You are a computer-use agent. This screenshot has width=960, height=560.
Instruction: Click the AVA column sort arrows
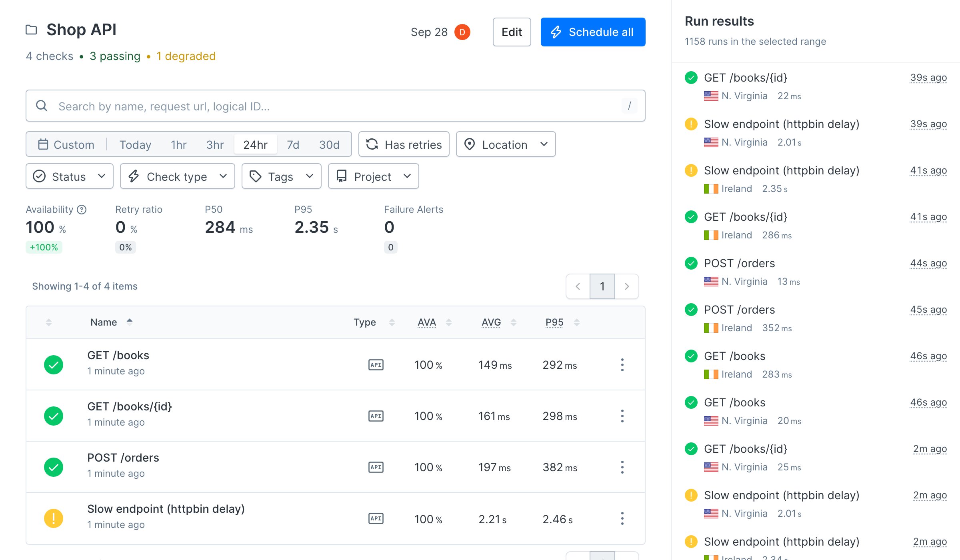pos(449,322)
